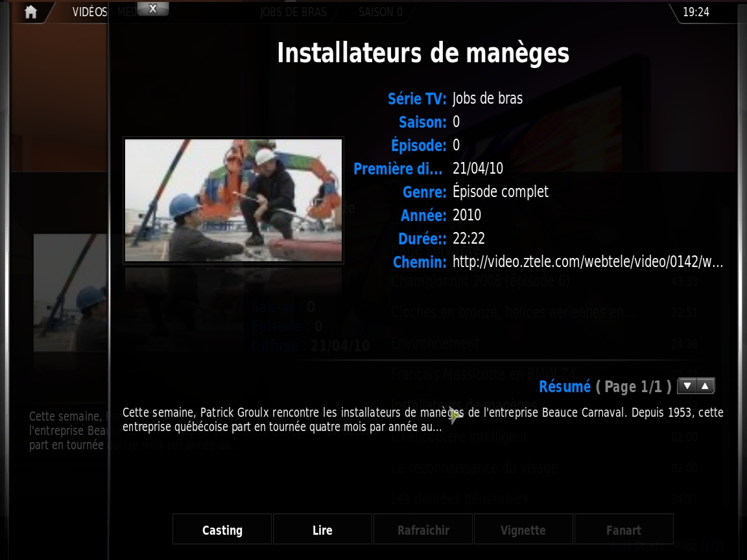Select the VIDÉOS breadcrumb

click(89, 12)
